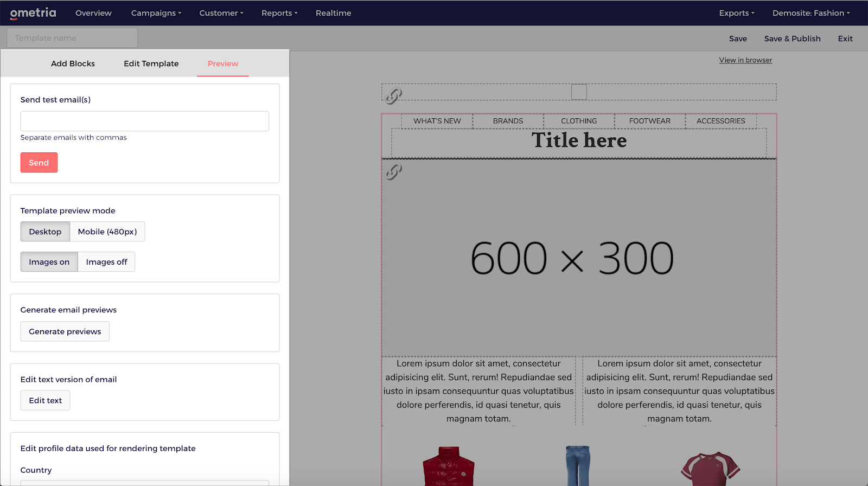Click 'Edit text version of email' heading

68,379
